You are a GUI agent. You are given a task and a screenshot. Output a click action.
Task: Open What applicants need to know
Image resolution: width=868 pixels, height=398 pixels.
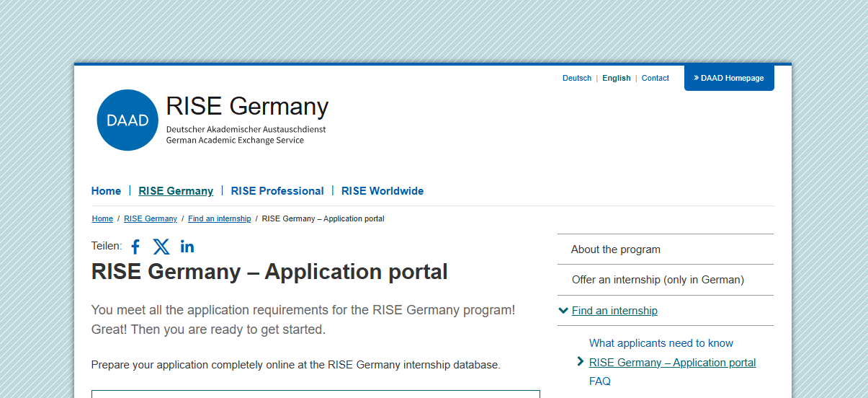click(661, 343)
